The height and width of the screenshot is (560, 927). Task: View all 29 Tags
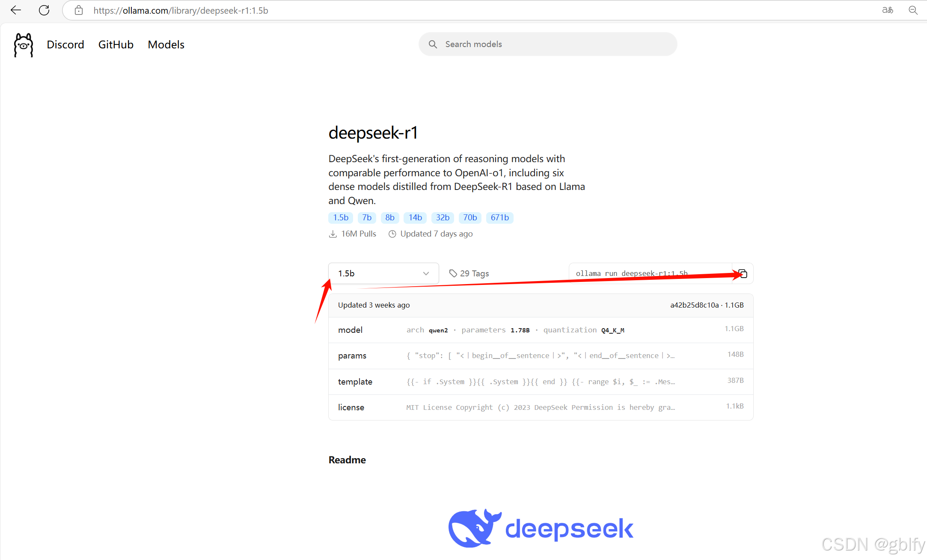(x=475, y=273)
